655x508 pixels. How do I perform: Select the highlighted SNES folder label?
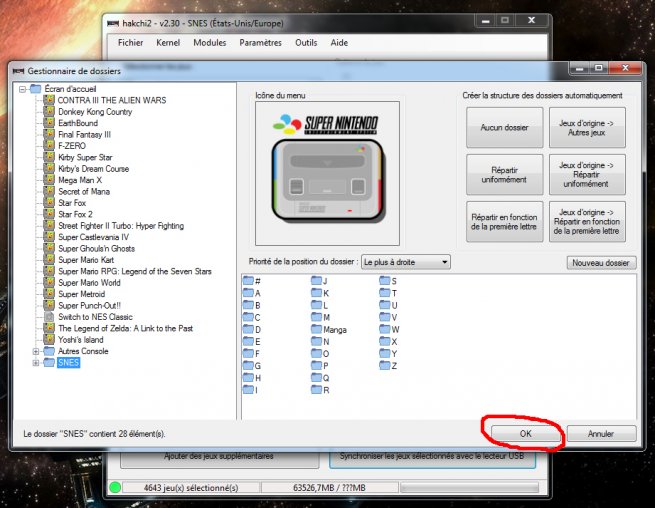pos(69,362)
